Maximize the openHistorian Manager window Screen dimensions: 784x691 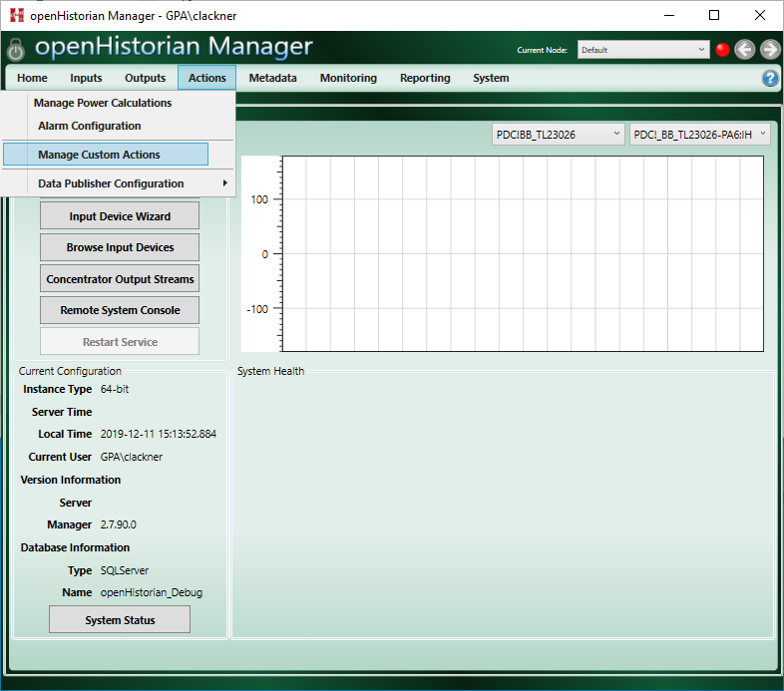(714, 16)
